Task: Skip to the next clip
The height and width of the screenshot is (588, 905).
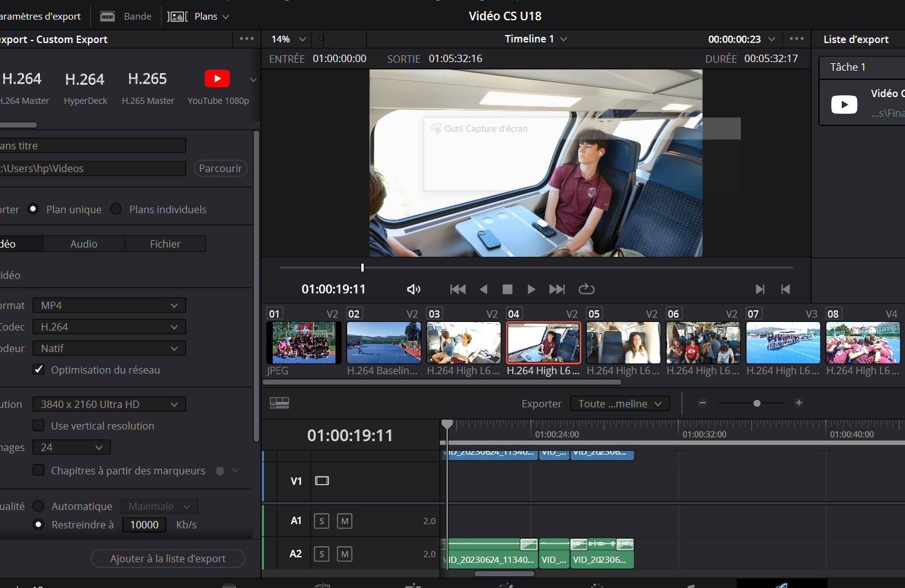Action: pos(556,289)
